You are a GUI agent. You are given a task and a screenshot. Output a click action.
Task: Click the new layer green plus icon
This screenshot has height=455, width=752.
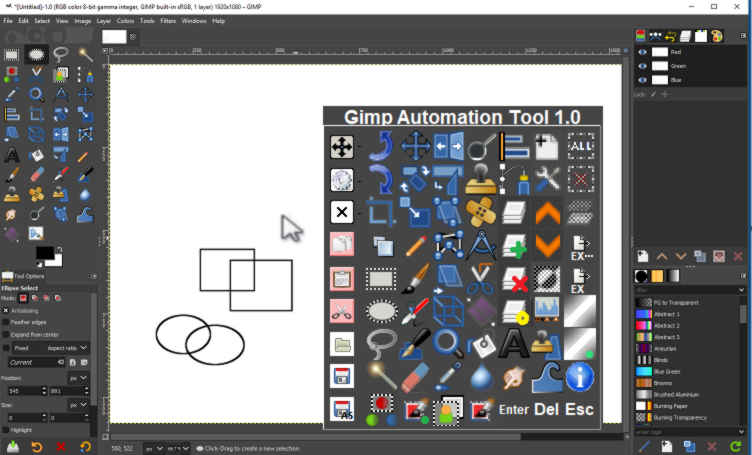514,245
